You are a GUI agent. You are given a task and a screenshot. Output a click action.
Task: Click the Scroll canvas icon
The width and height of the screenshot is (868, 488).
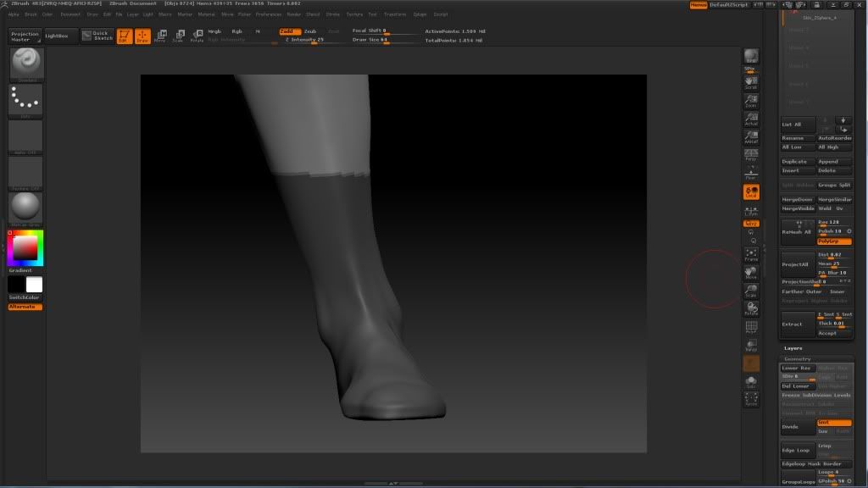click(x=751, y=81)
